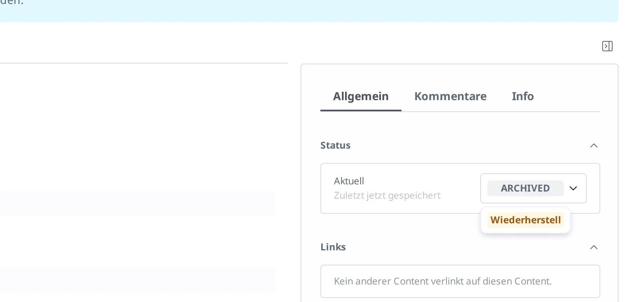Viewport: 644px width, 302px height.
Task: Switch to the Allgemein tab
Action: click(361, 96)
